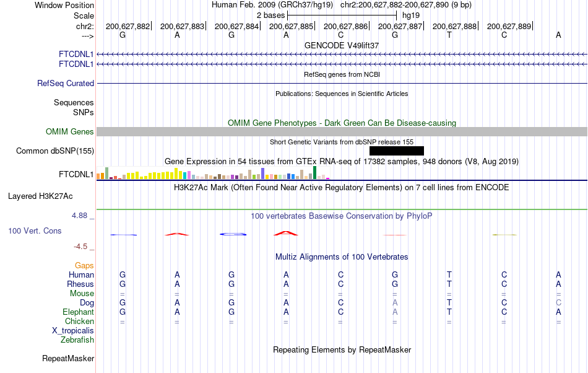Open the GENCODE V49lift37 track title
This screenshot has height=373, width=588.
(x=342, y=45)
